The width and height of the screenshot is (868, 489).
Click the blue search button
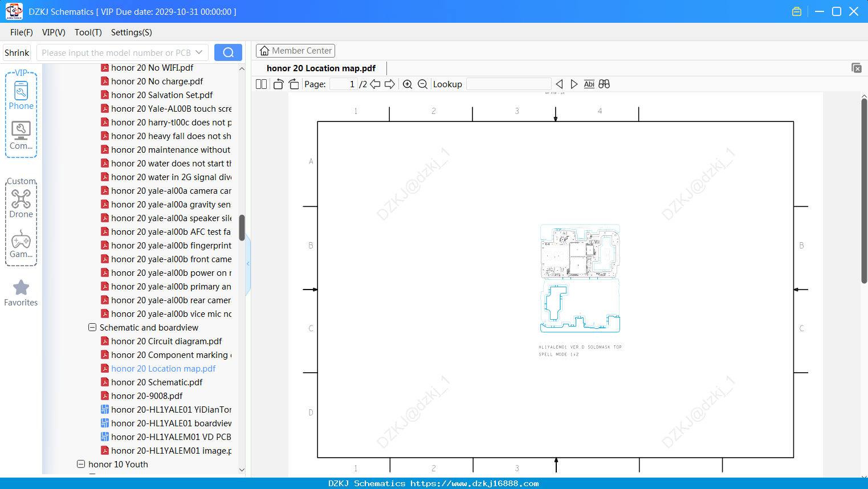[228, 52]
